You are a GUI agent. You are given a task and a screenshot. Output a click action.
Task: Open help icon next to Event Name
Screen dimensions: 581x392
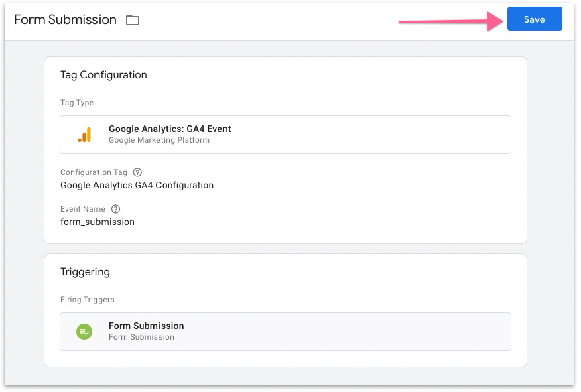pyautogui.click(x=115, y=209)
